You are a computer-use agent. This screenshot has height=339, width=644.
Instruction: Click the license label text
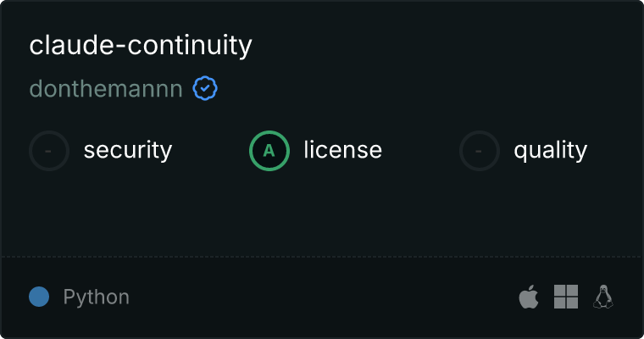pos(343,149)
